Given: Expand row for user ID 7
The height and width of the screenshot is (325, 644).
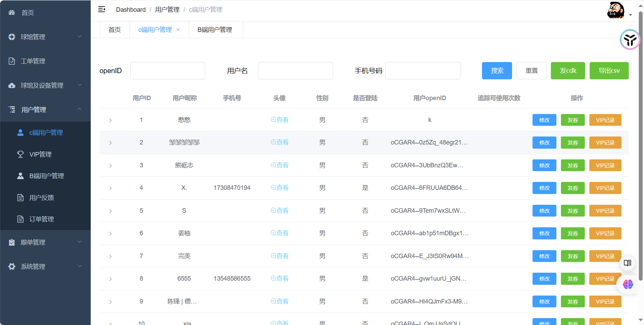Looking at the screenshot, I should [110, 256].
